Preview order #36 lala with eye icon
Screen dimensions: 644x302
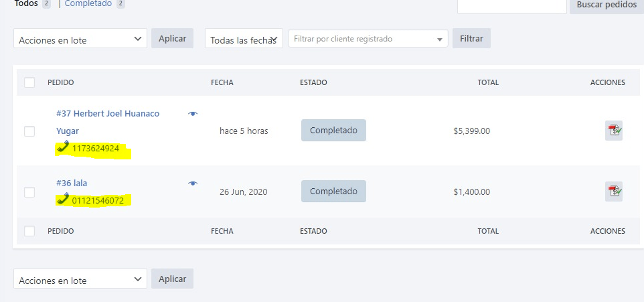[x=193, y=183]
